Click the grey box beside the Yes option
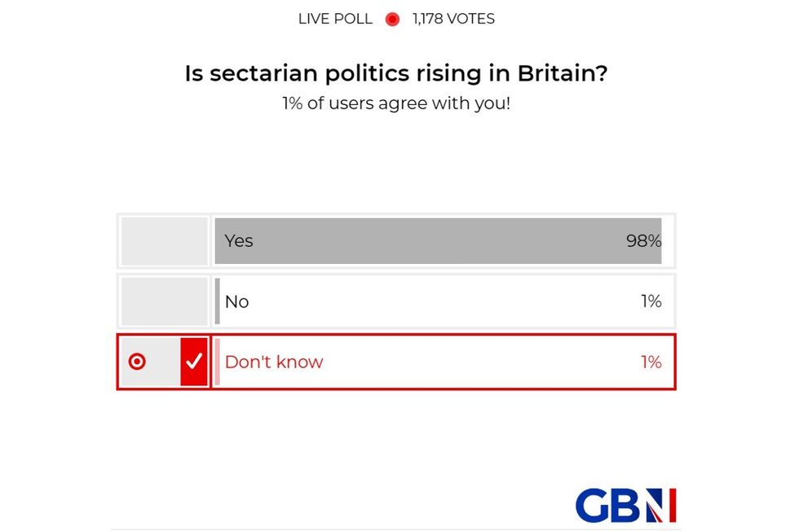 (163, 240)
